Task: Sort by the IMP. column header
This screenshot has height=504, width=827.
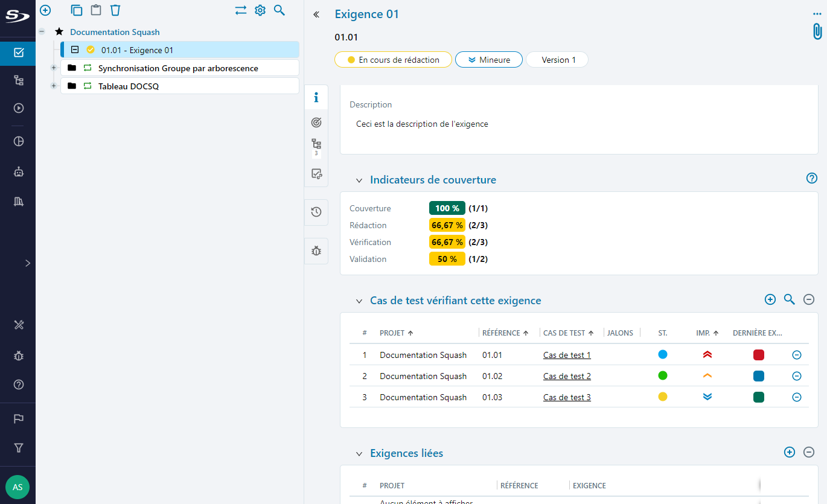Action: pos(707,333)
